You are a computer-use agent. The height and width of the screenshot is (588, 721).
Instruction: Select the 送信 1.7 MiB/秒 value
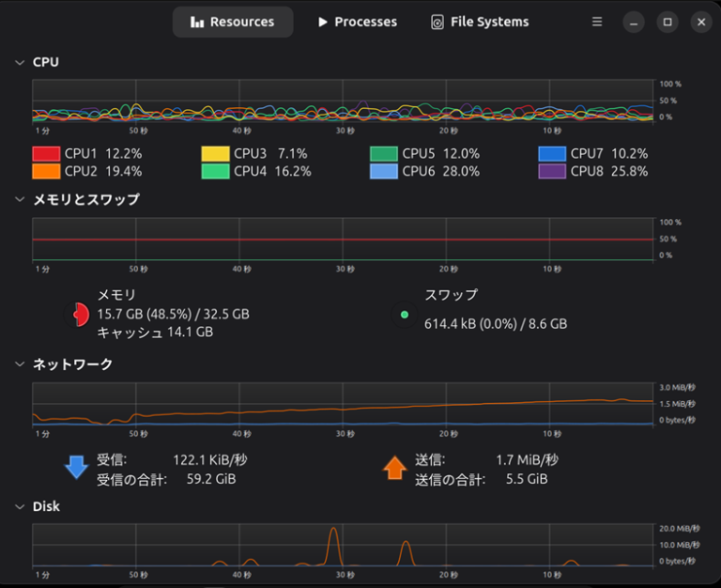click(527, 459)
